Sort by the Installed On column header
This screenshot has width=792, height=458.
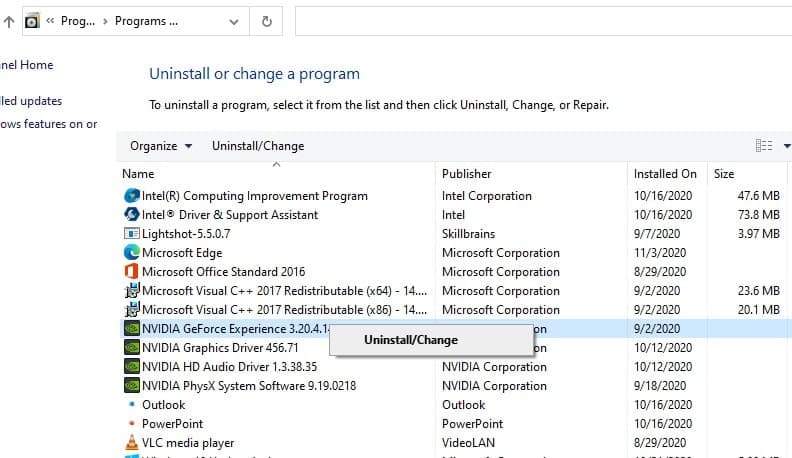click(x=665, y=174)
